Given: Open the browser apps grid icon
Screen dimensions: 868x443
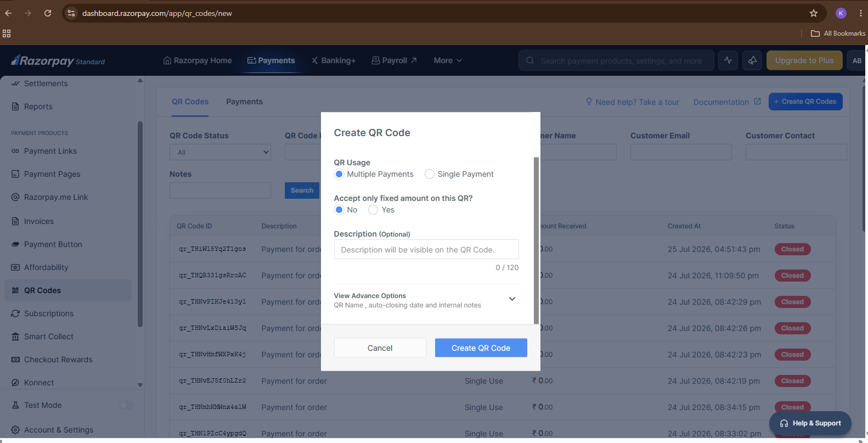Looking at the screenshot, I should pos(7,33).
